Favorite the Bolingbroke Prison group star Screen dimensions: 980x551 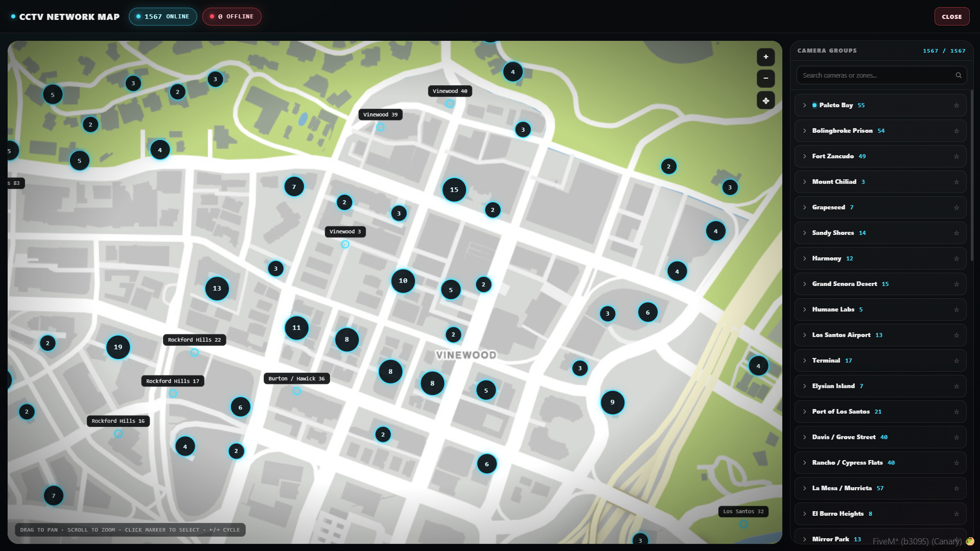956,131
